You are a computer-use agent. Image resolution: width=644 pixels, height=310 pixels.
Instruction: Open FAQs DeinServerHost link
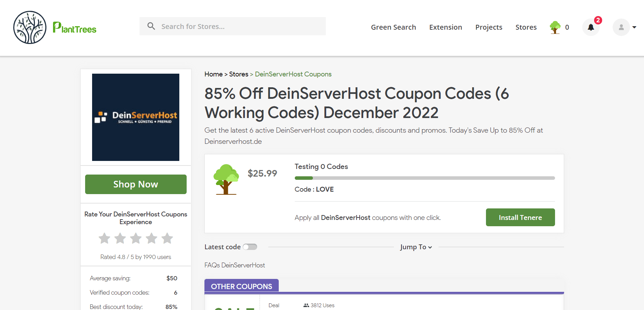click(x=235, y=265)
